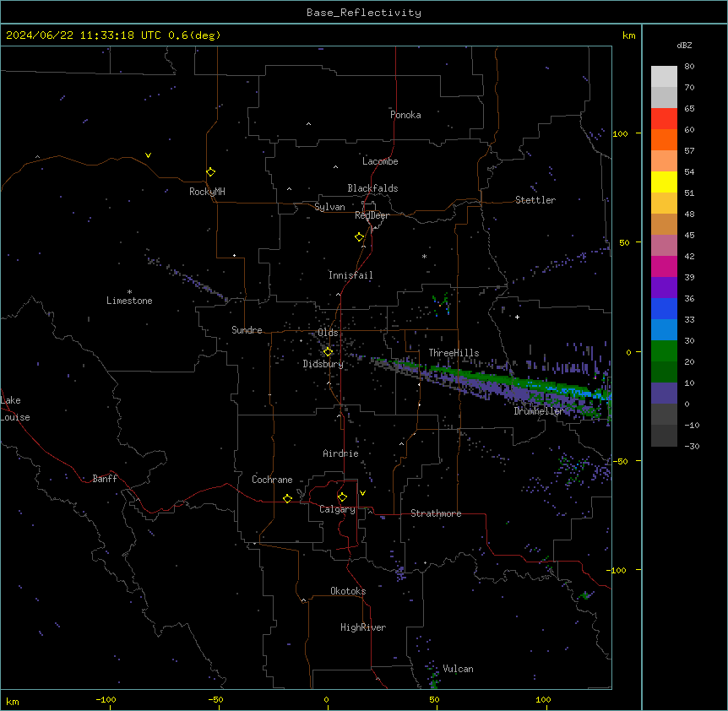Click the Olds city label
Screen dimensions: 728x711
click(328, 333)
